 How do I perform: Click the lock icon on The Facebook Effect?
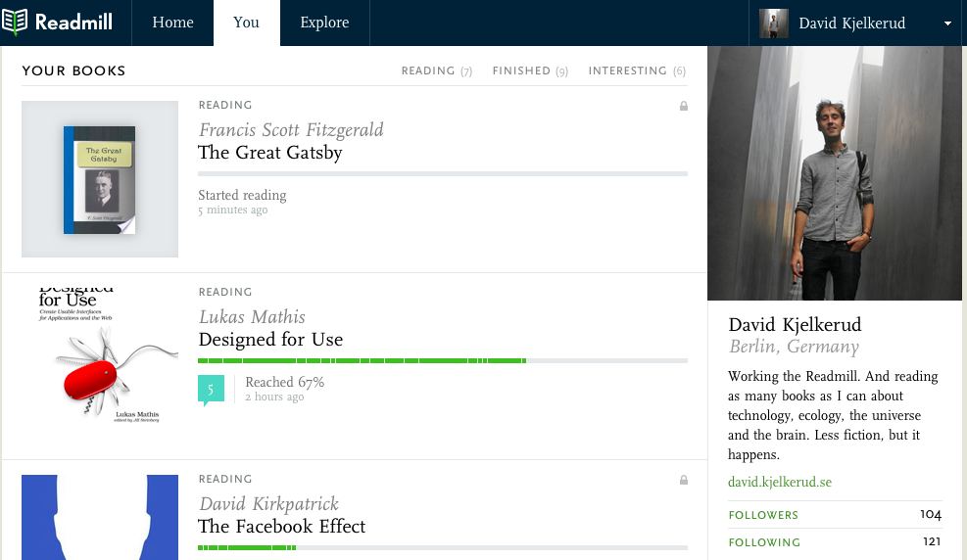[683, 480]
